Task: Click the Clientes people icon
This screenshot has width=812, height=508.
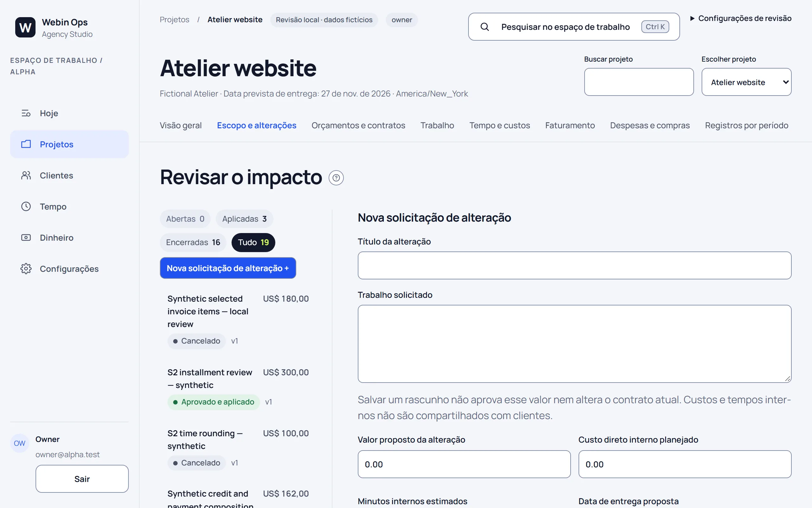Action: 26,175
